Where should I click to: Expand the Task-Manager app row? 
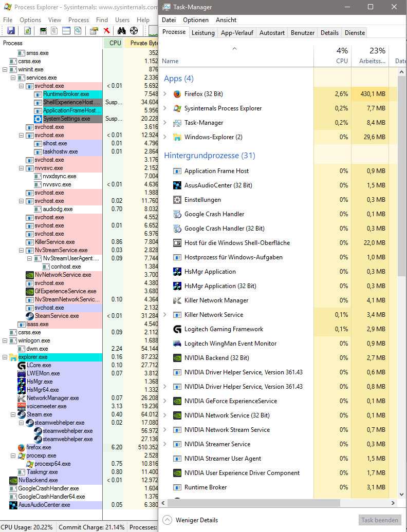[165, 123]
